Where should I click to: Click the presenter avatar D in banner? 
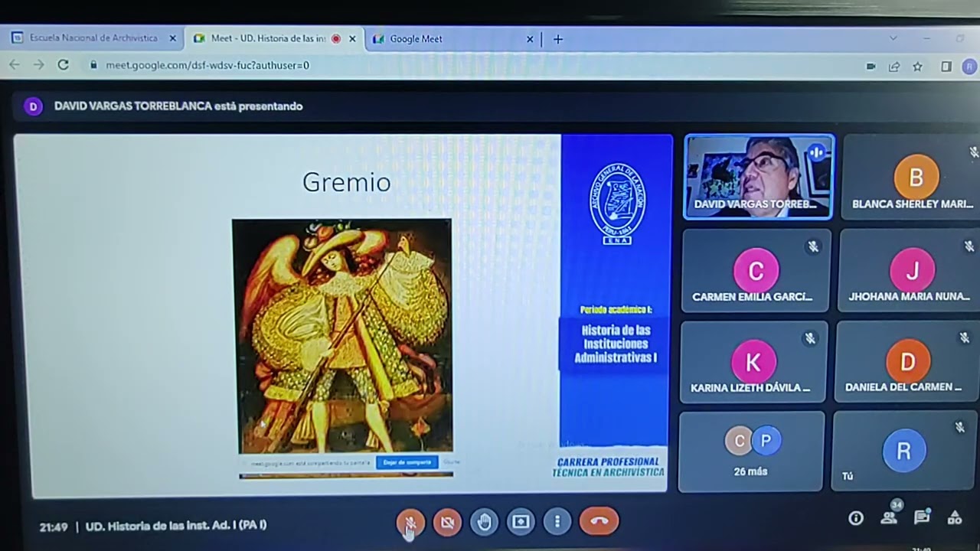33,106
